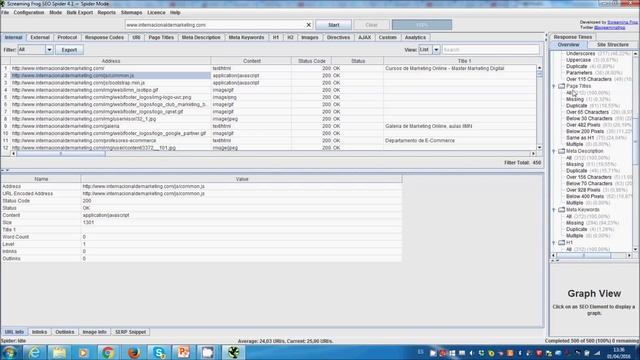This screenshot has height=360, width=640.
Task: Clear the URL field with the X icon
Action: point(309,25)
